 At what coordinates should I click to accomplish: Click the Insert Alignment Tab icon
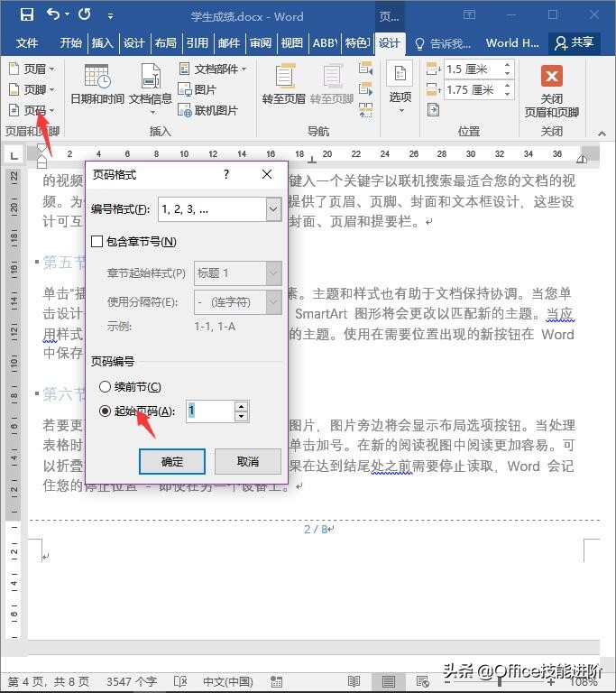click(x=433, y=109)
